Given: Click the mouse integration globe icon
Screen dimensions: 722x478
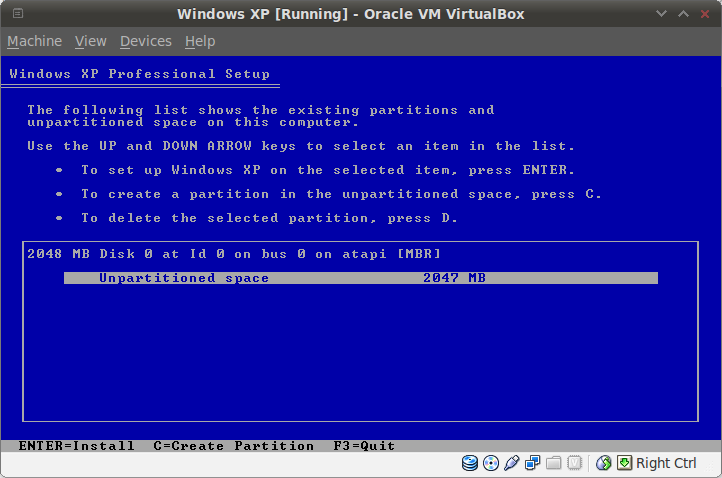Looking at the screenshot, I should (x=603, y=463).
